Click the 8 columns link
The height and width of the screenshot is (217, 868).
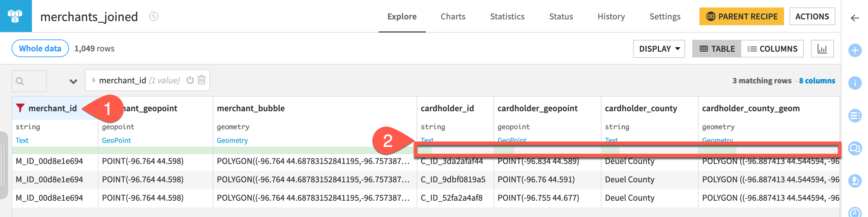pos(817,81)
